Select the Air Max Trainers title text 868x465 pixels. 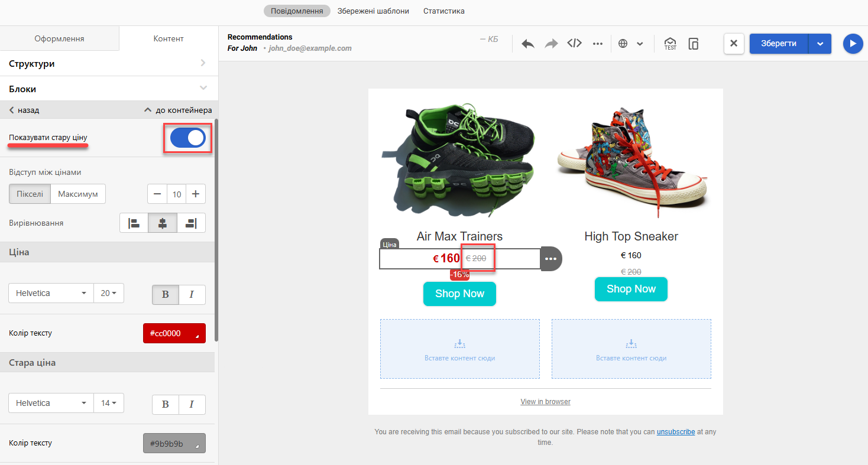click(x=459, y=236)
